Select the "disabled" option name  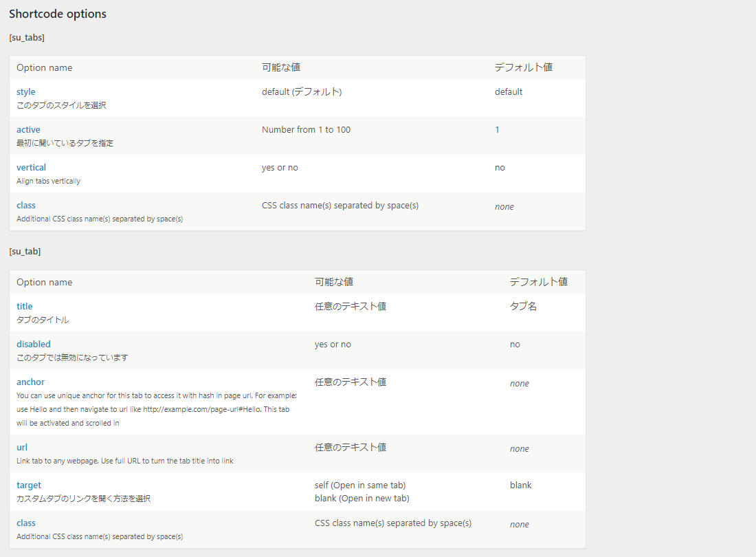click(33, 344)
